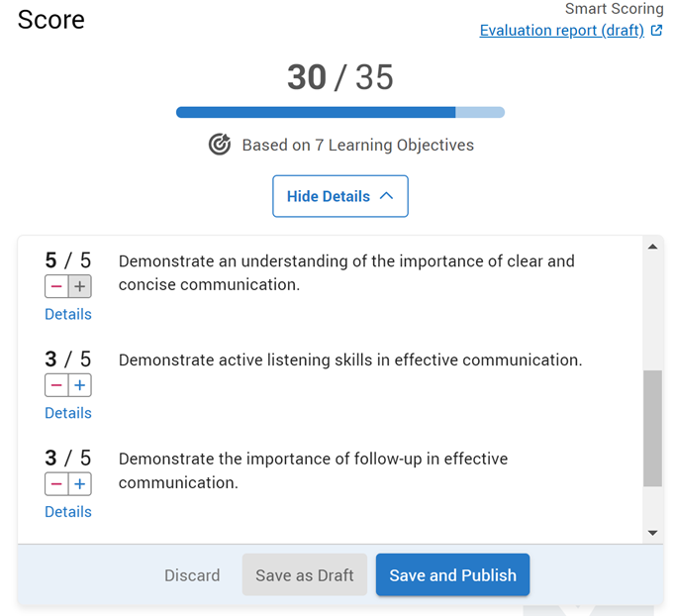Open the external link icon beside Evaluation report
The height and width of the screenshot is (616, 674).
pyautogui.click(x=656, y=30)
